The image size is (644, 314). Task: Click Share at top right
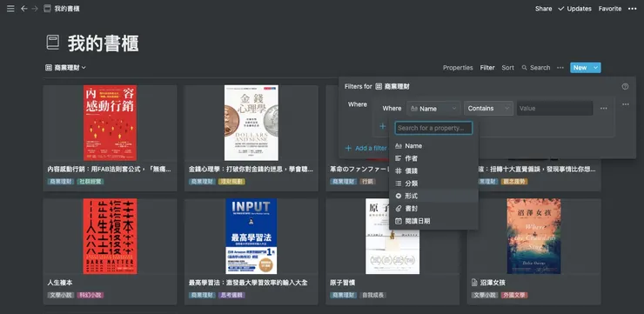543,9
